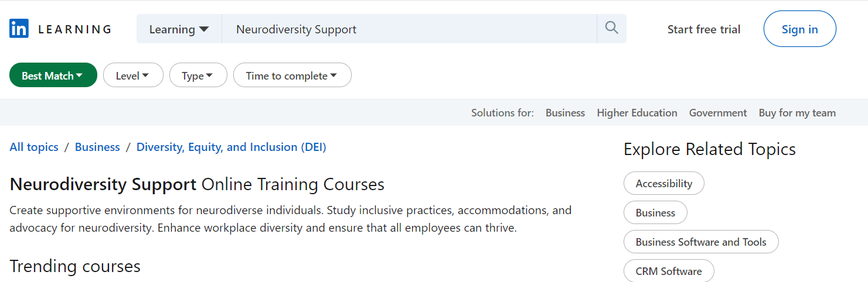This screenshot has height=282, width=868.
Task: Select the CRM Software related topic
Action: pos(669,271)
